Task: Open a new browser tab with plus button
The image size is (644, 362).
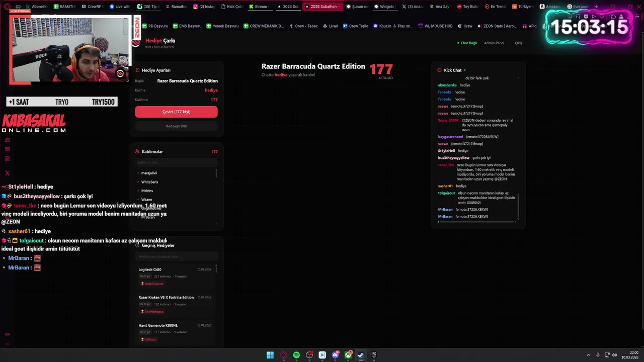Action: pyautogui.click(x=596, y=7)
